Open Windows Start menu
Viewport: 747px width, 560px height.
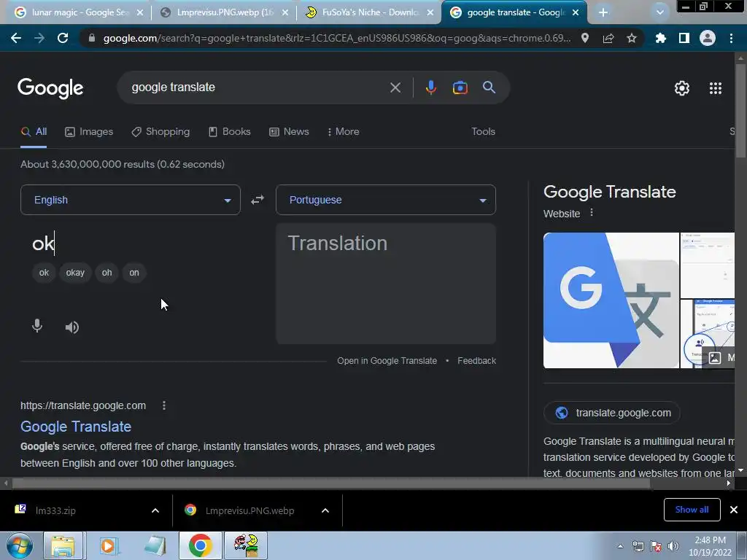[20, 545]
